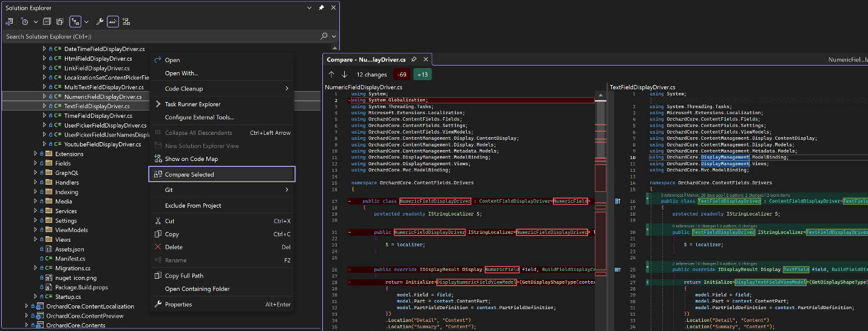Click the View Class Diagram icon
The height and width of the screenshot is (331, 868).
coord(126,22)
